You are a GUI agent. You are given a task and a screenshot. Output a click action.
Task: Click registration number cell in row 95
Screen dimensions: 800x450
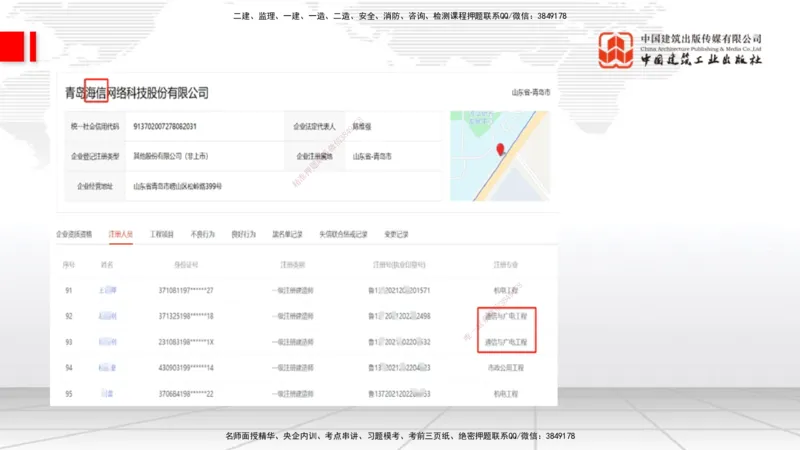[x=399, y=393]
